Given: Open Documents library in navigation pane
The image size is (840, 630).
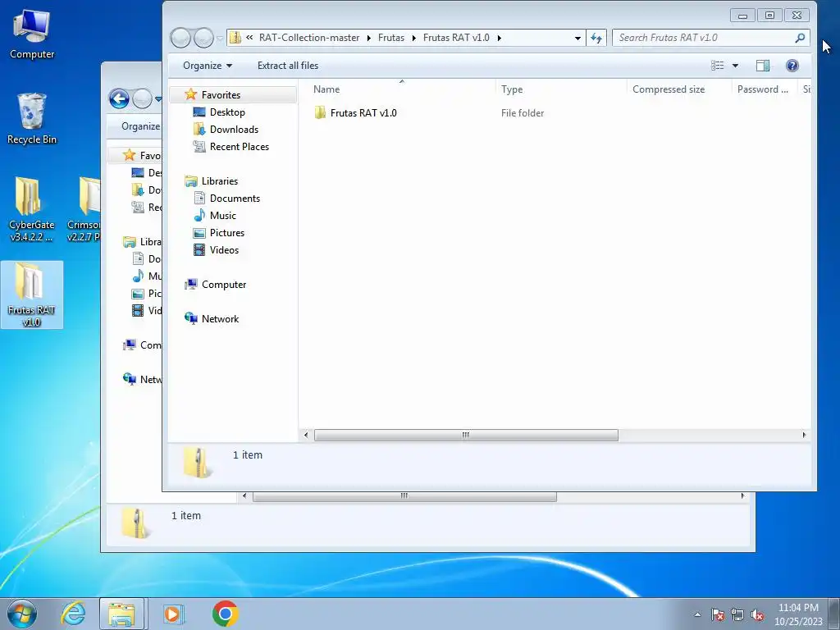Looking at the screenshot, I should pos(235,199).
